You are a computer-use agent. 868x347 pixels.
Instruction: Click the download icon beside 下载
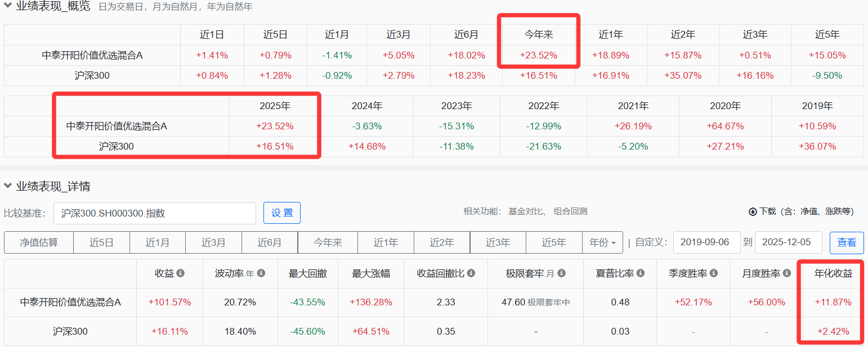pos(753,211)
